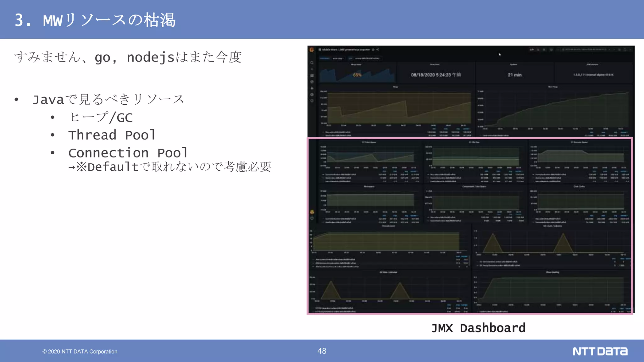Open the Metaspace panel title menu
Viewport: 644px width, 362px height.
coord(369,186)
